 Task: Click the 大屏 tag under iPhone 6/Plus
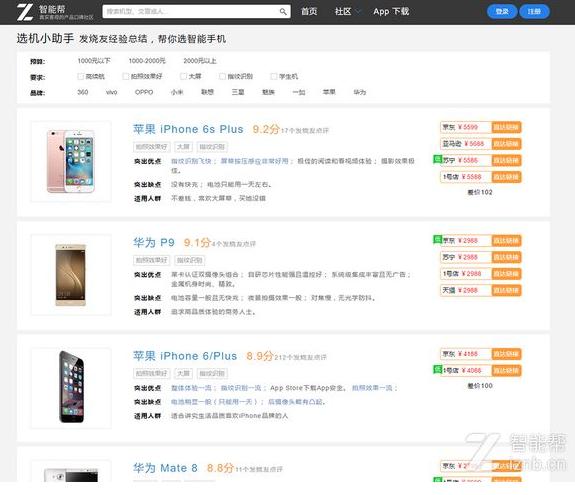point(183,374)
